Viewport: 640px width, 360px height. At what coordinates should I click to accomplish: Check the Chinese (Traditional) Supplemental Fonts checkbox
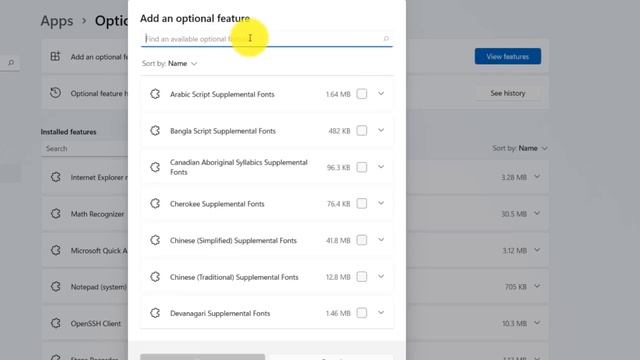click(x=362, y=277)
